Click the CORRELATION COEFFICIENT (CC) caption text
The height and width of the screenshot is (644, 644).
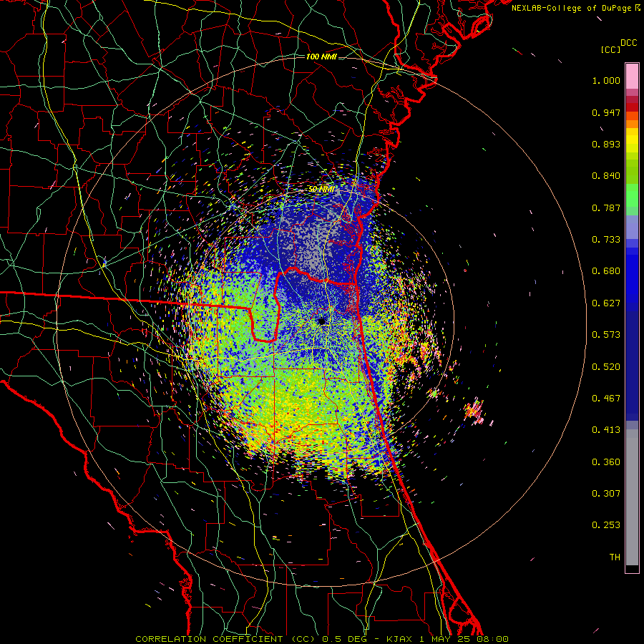(x=225, y=639)
